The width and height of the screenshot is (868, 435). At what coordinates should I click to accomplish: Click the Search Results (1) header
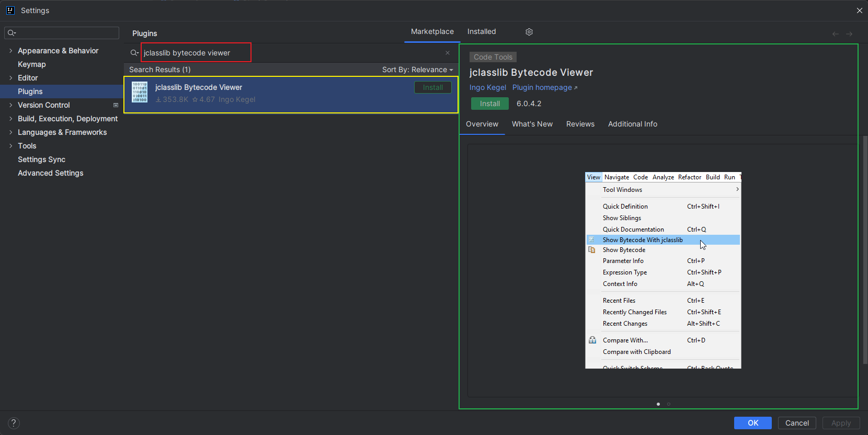tap(160, 70)
